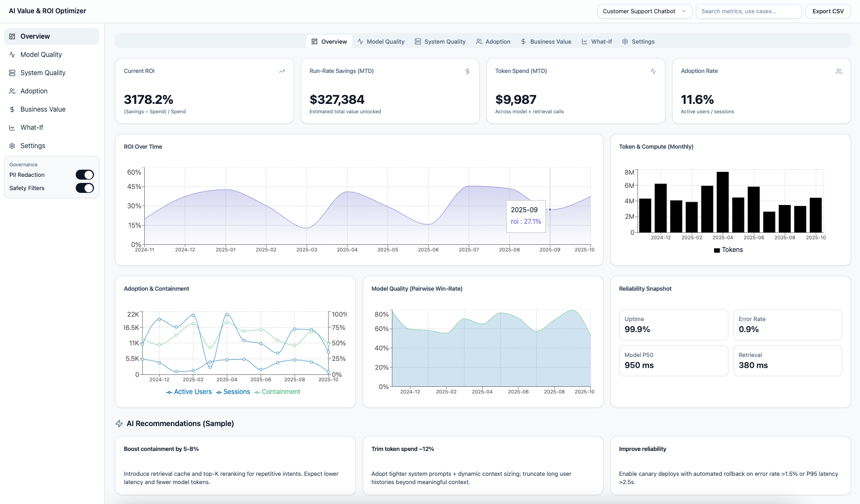860x504 pixels.
Task: Switch to the Model Quality tab
Action: [381, 41]
